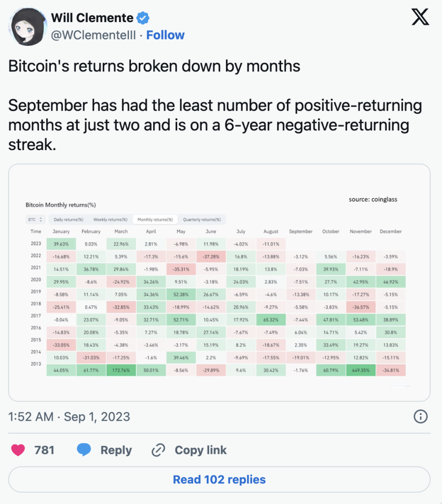Like the tweet with the heart icon
Screen dimensions: 442x504
(19, 449)
